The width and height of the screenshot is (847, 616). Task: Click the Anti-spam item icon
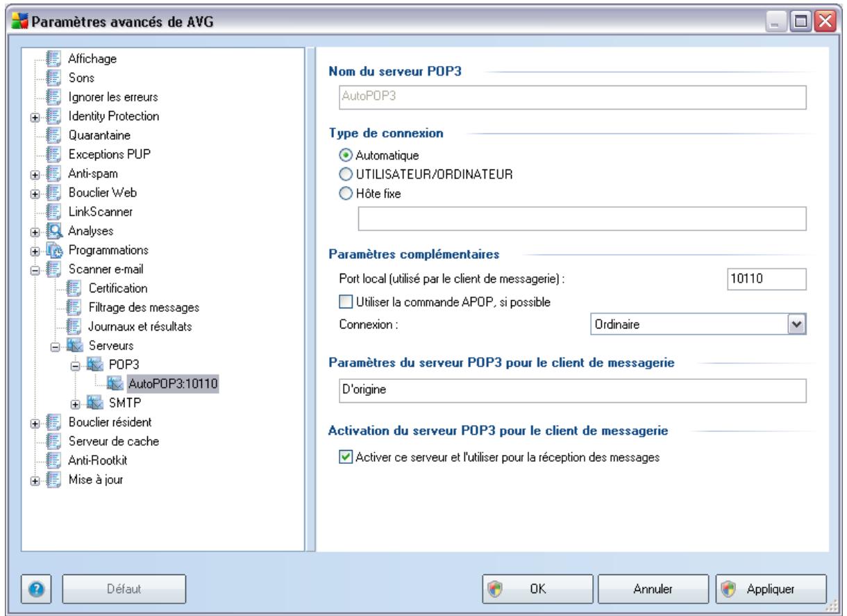point(53,173)
